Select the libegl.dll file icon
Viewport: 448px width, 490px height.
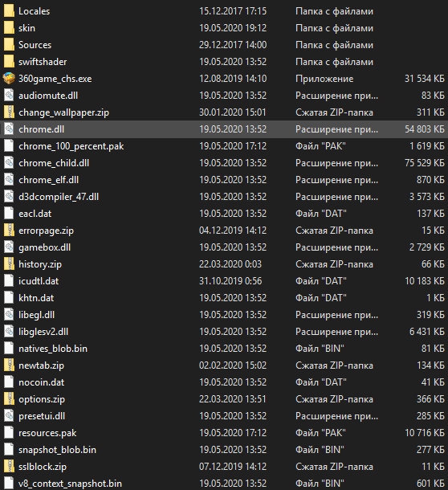(x=9, y=315)
